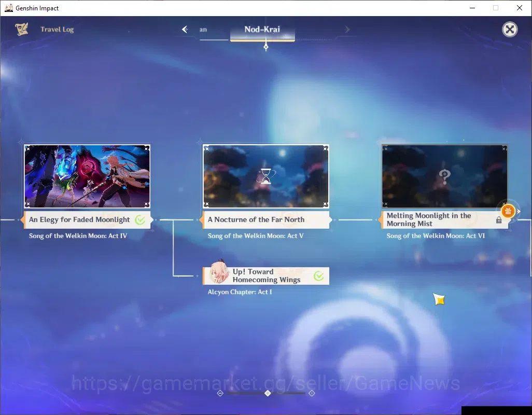Close the Travel Log with the X button
The image size is (532, 415).
click(x=510, y=30)
